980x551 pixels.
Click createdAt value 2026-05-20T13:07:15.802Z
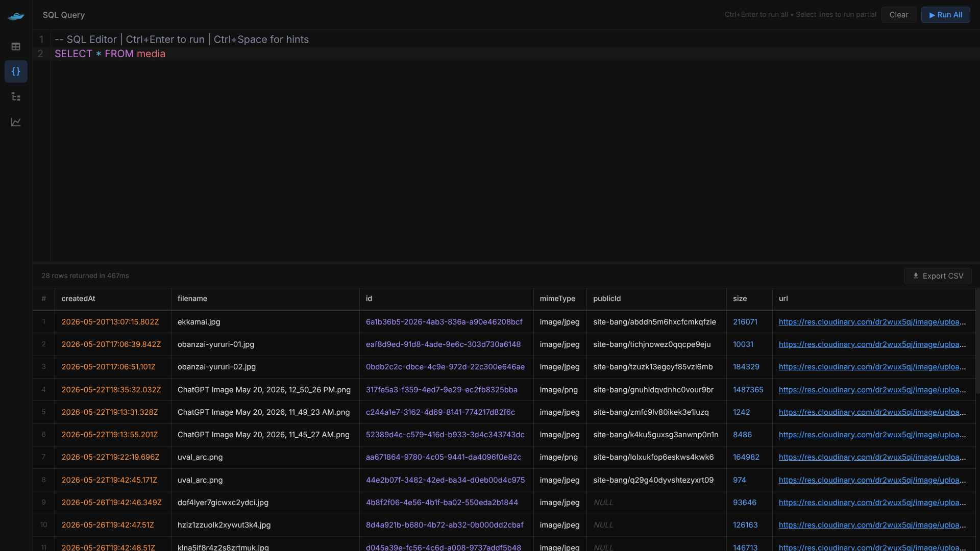(110, 322)
